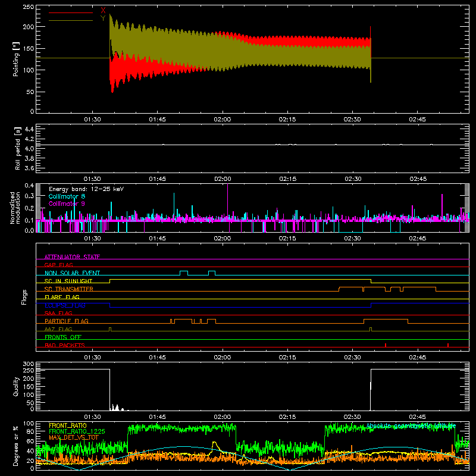Select the Pointing axis label
This screenshot has height=476, width=476.
point(16,59)
